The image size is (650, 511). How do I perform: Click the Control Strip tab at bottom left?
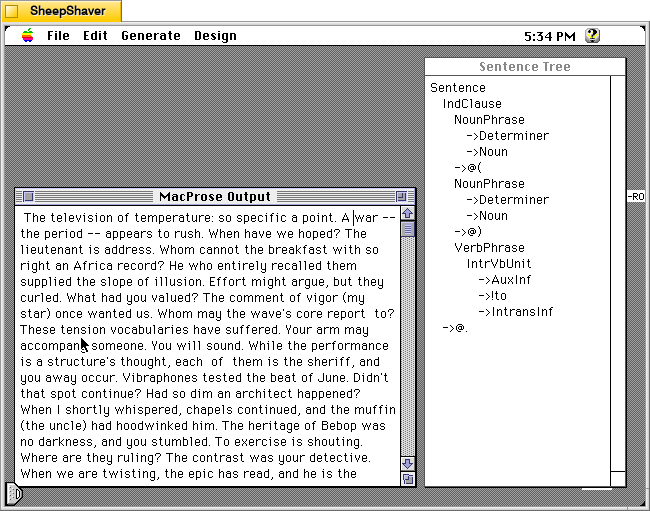14,494
